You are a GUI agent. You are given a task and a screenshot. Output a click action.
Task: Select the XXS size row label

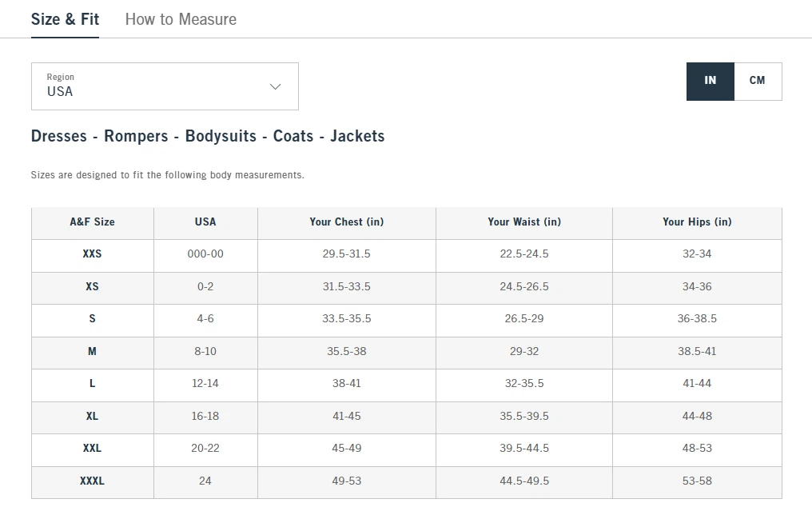coord(92,254)
